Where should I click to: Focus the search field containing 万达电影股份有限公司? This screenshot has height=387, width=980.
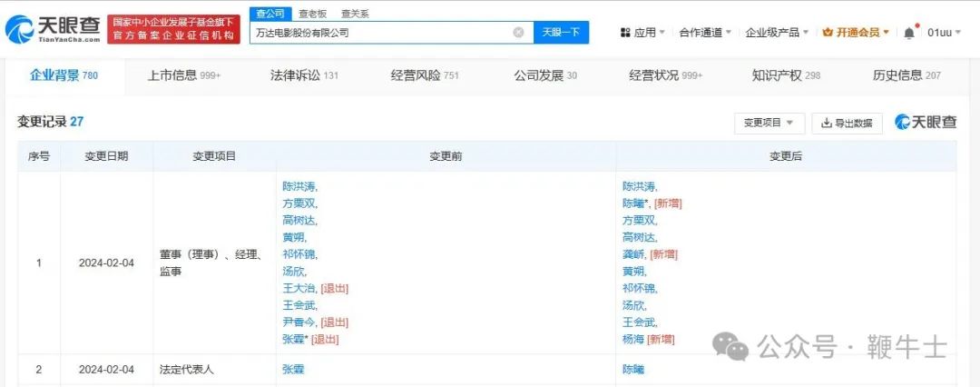click(391, 33)
